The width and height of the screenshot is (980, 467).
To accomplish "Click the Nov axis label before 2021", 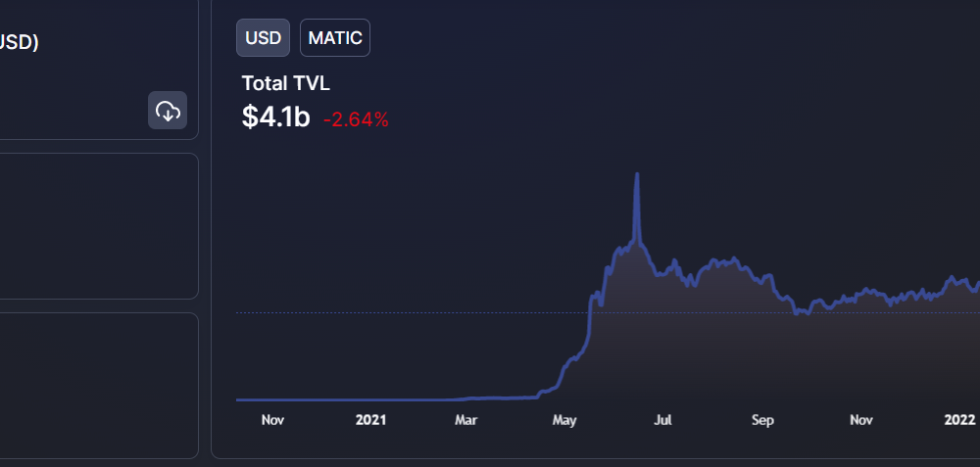I will pos(272,420).
